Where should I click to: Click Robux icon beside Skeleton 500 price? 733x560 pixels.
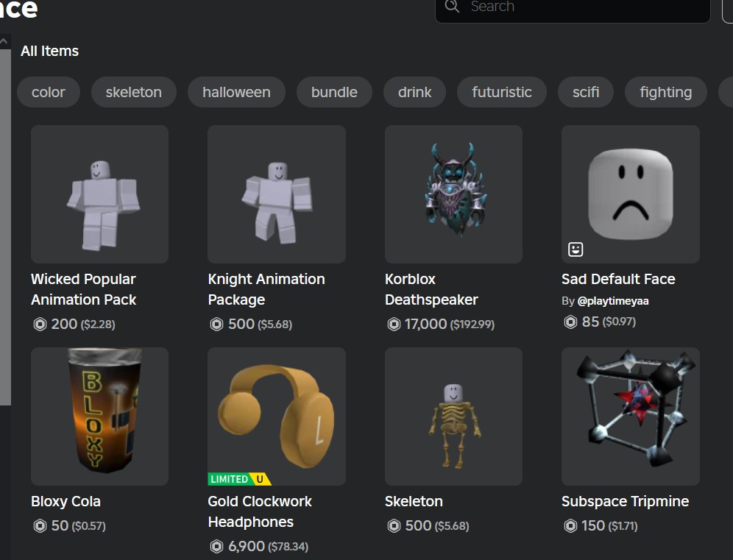coord(394,526)
